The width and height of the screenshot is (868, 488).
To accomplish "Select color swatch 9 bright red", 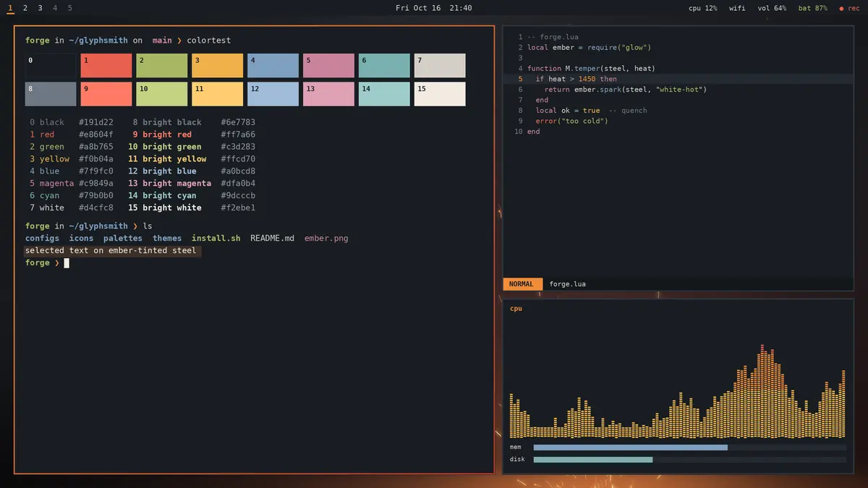I will [106, 94].
